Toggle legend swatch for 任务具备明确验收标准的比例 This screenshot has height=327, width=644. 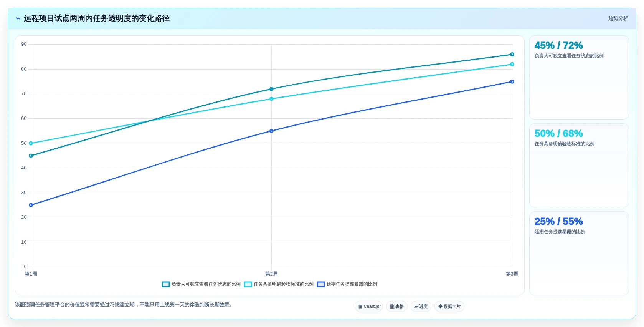[x=248, y=284]
